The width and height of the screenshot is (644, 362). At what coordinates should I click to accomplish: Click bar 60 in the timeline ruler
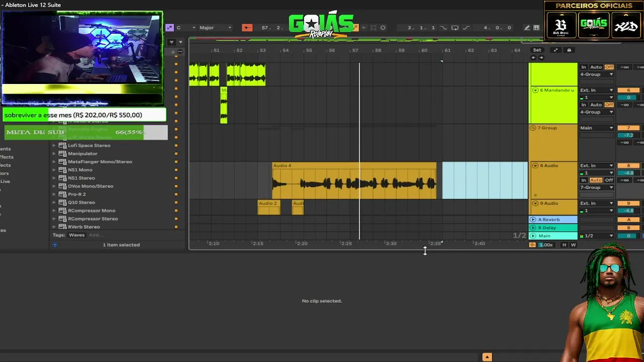pos(424,50)
